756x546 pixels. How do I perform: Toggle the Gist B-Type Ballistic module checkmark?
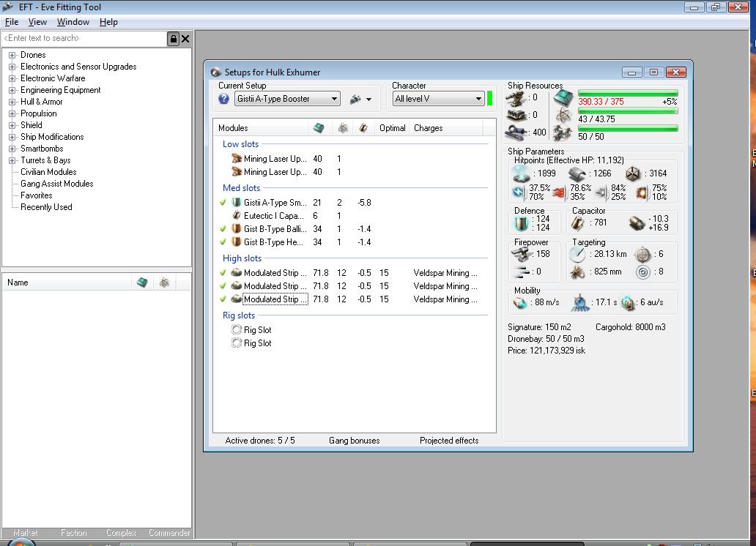point(223,229)
